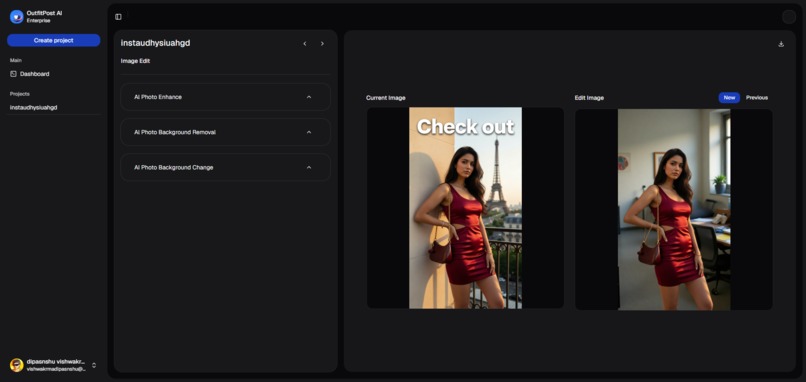
Task: Switch to the Previous edit image tab
Action: click(757, 98)
